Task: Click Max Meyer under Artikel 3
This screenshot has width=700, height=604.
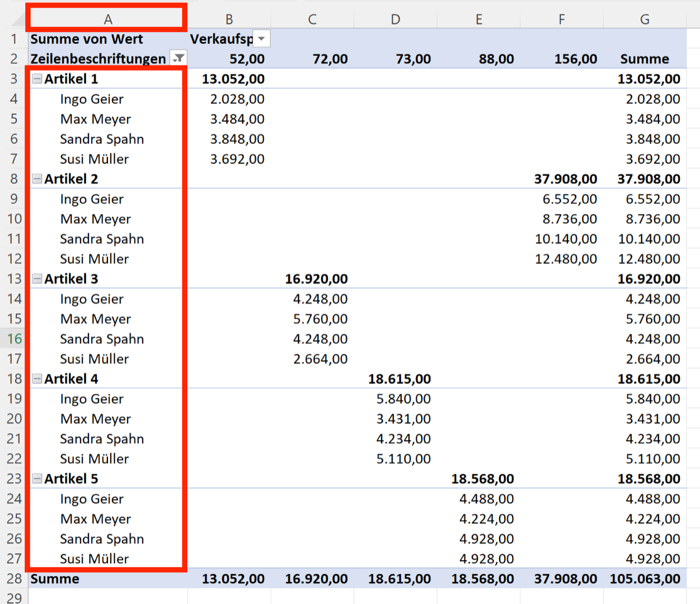Action: tap(96, 319)
